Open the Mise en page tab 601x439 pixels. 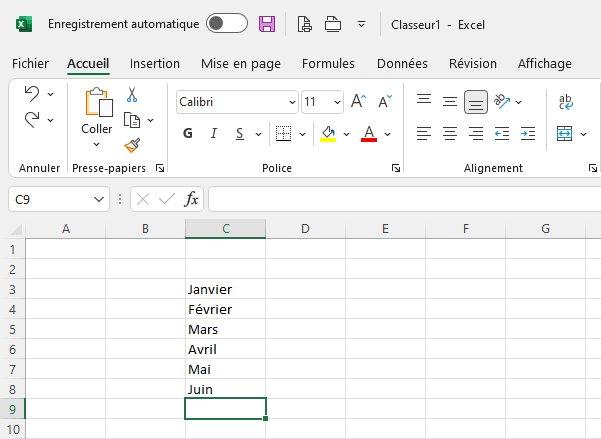(241, 64)
